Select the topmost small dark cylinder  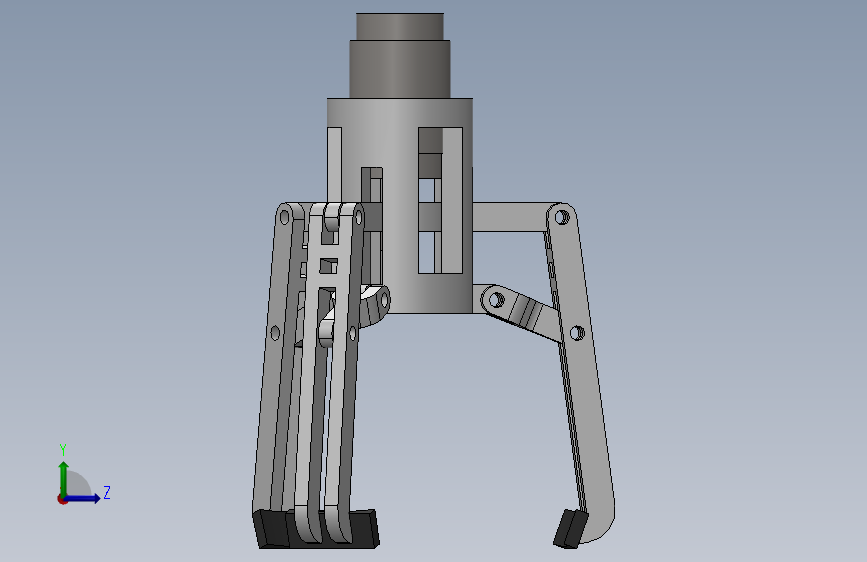[400, 27]
